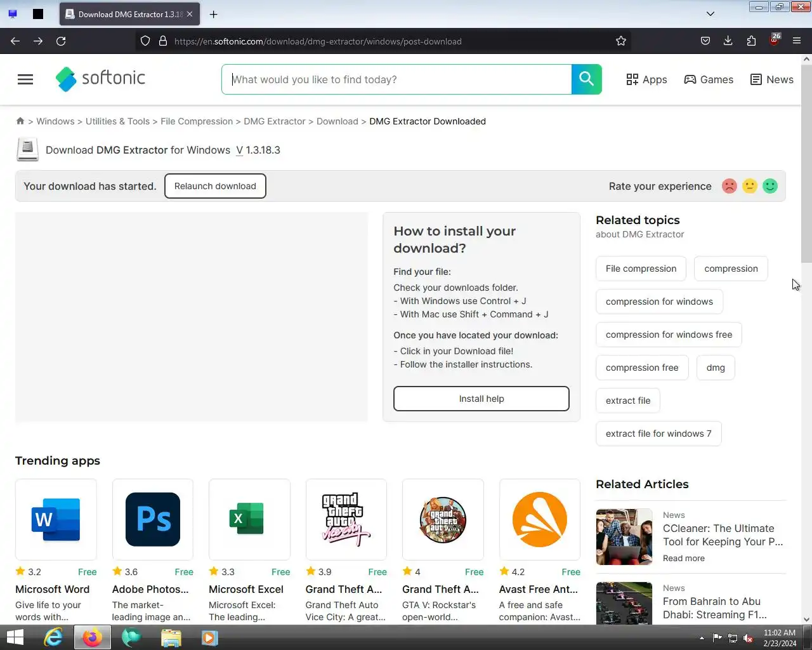
Task: Open From Bahrain to Abu Dhabi article
Action: tap(715, 608)
